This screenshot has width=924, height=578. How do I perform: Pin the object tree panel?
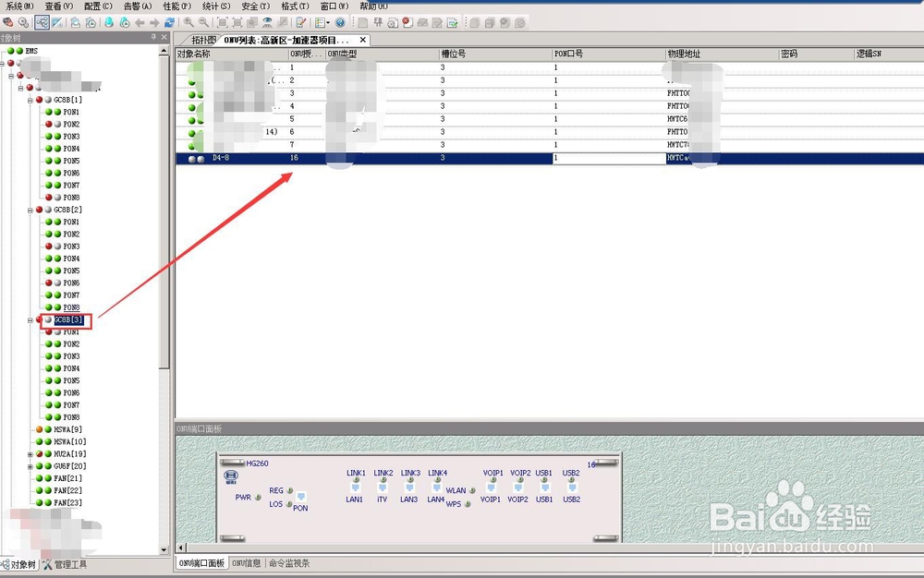(x=153, y=37)
